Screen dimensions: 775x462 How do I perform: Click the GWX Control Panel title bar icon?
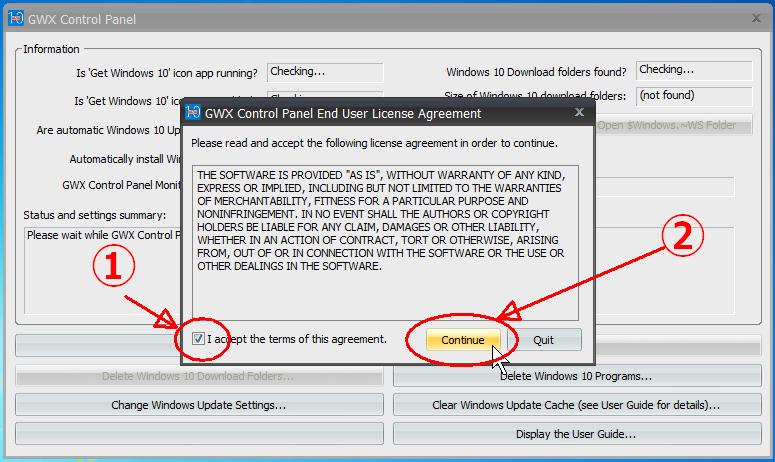15,19
